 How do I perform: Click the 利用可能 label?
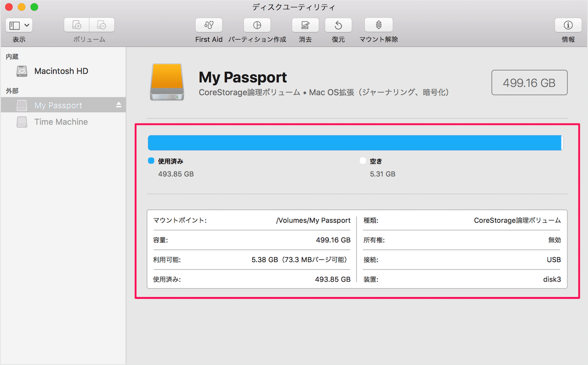coord(167,259)
